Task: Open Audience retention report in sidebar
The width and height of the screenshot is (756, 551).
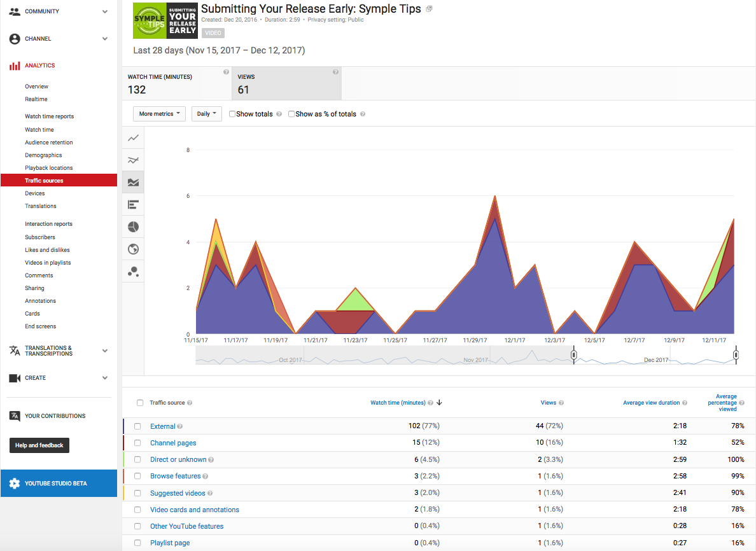Action: coord(49,143)
